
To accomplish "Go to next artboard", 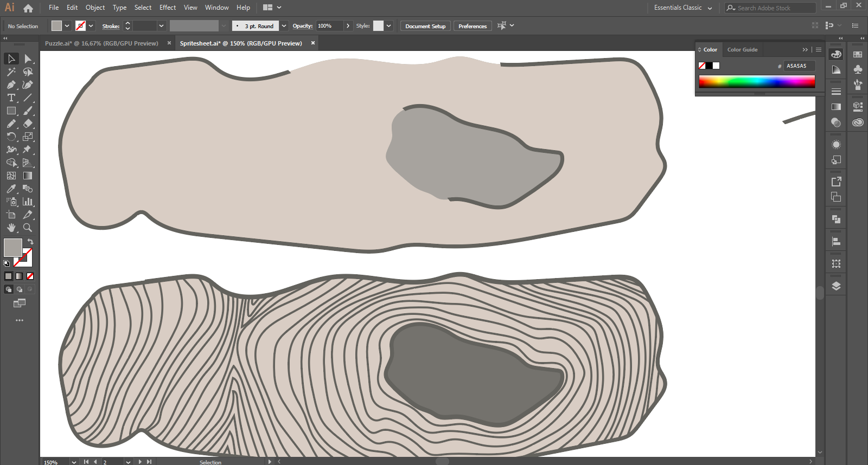I will [140, 462].
